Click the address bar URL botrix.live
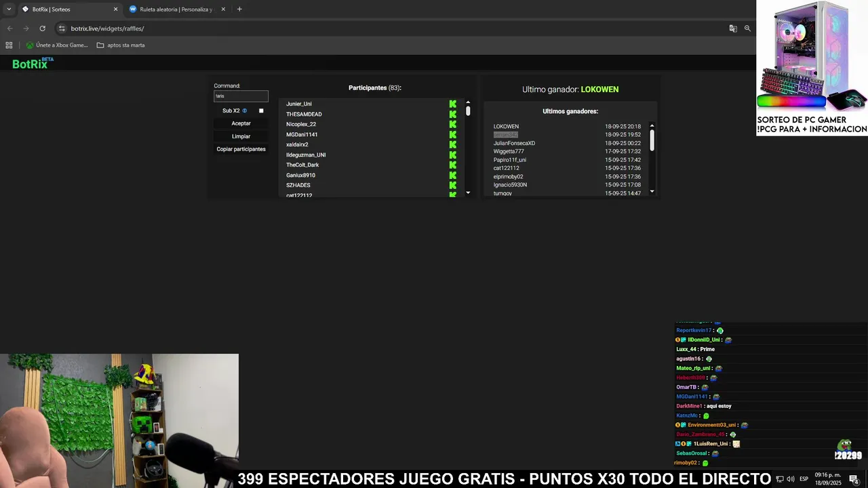The image size is (868, 488). point(107,28)
